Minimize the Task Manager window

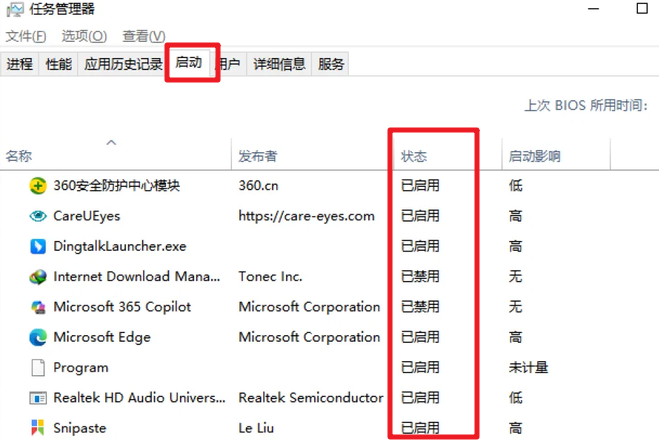593,9
